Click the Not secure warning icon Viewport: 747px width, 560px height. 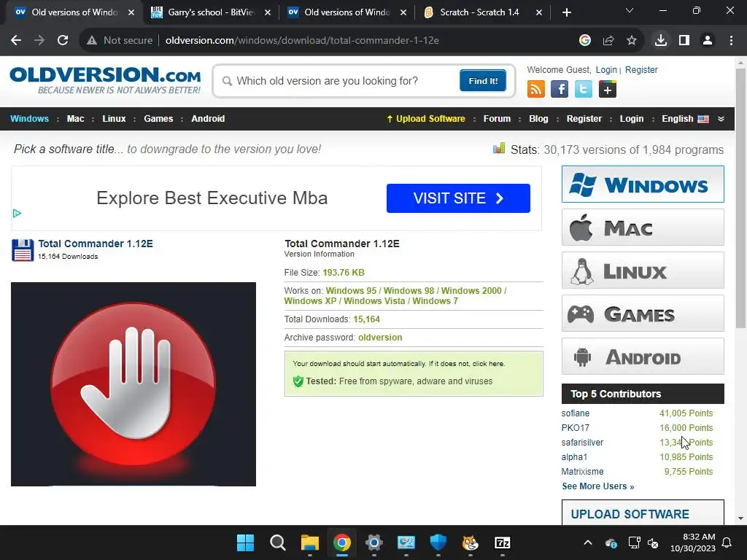point(92,41)
